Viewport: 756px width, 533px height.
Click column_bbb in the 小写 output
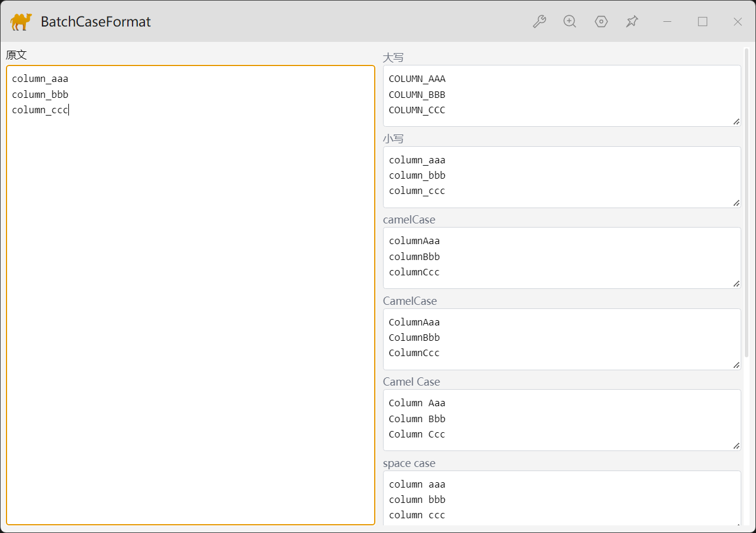click(417, 176)
